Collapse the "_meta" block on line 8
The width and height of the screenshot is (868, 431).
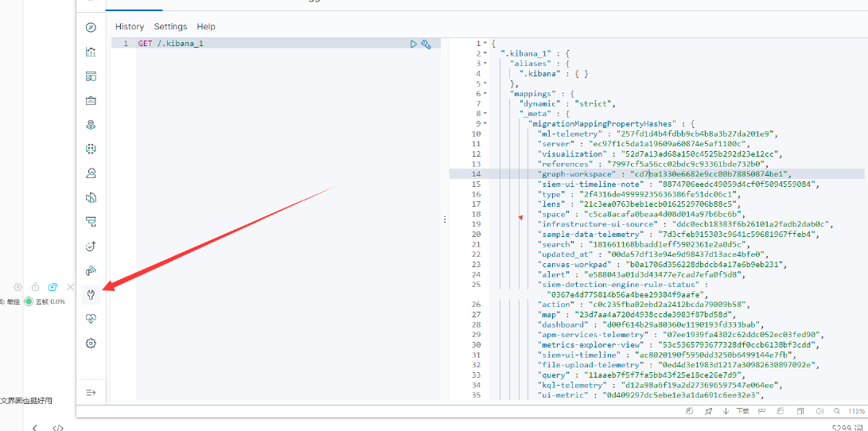point(485,114)
